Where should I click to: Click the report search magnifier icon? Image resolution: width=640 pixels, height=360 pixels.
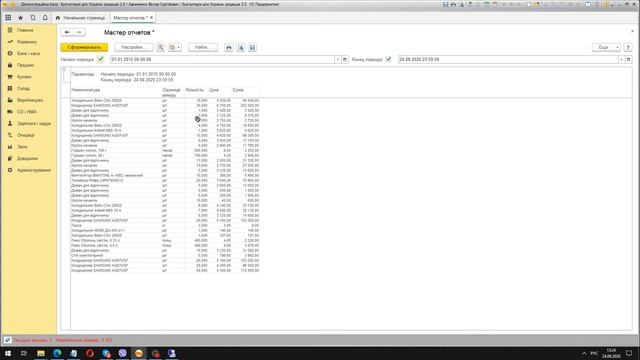click(x=160, y=47)
